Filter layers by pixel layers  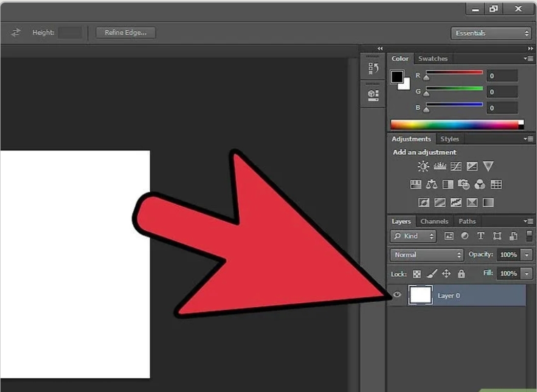[x=449, y=236]
